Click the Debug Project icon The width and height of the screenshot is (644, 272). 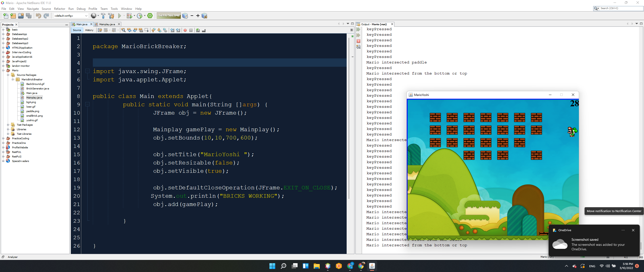[x=129, y=16]
